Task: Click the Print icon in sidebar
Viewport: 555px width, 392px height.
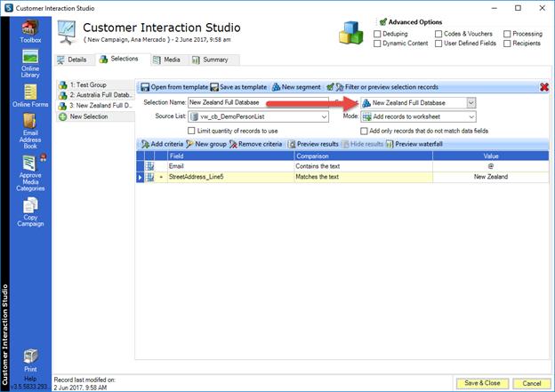Action: pos(30,360)
